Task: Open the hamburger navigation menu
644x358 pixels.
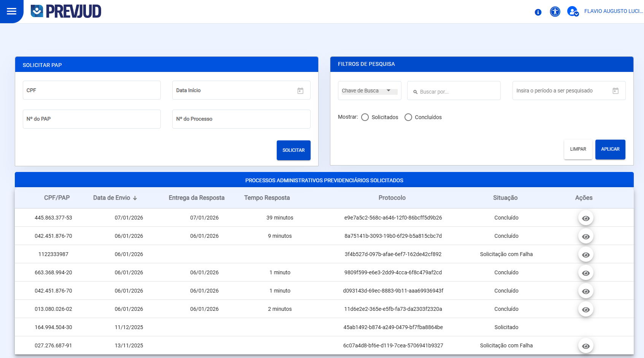Action: (x=11, y=11)
